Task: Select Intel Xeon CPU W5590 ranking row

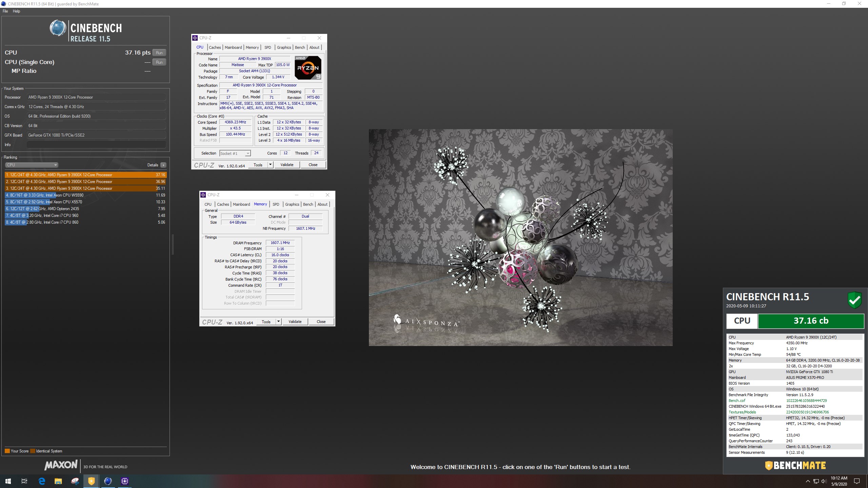Action: tap(86, 195)
